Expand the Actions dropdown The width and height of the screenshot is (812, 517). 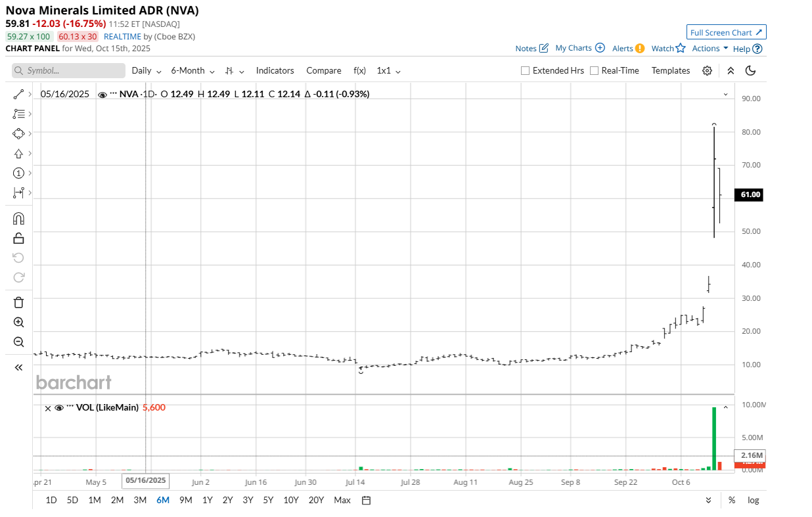710,49
